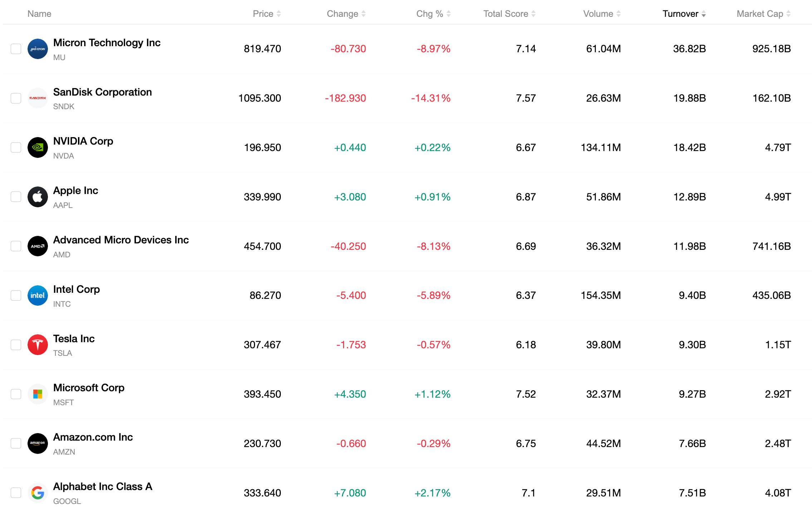Click the SanDisk logo icon
Image resolution: width=812 pixels, height=514 pixels.
[38, 98]
